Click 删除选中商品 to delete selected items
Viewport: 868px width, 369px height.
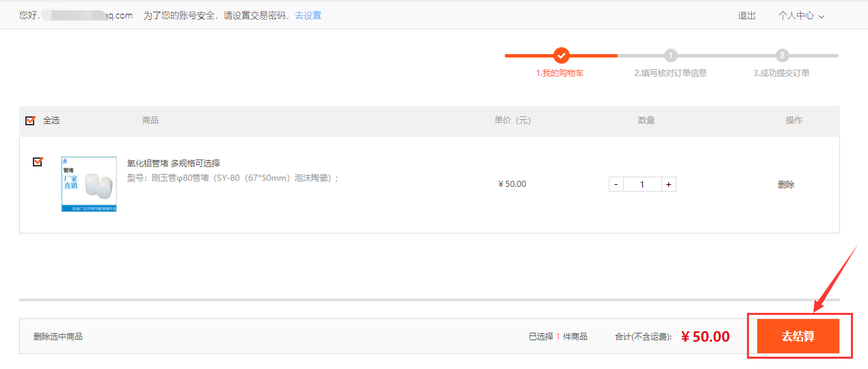(58, 336)
